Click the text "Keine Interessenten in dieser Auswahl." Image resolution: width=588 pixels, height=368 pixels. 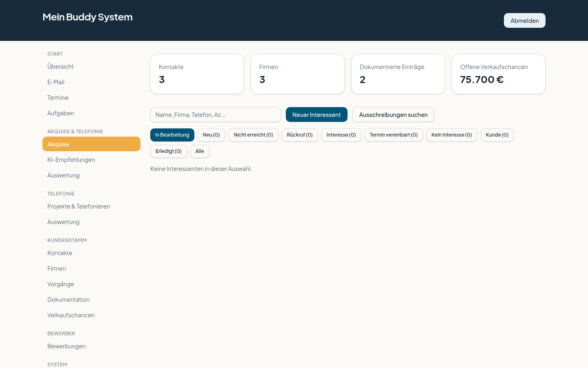click(201, 168)
